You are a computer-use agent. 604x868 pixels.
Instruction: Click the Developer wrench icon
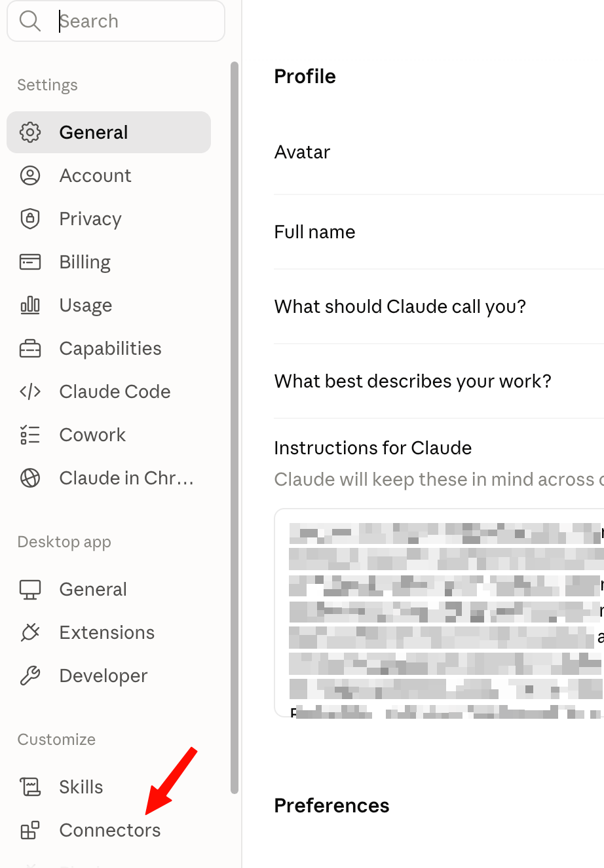pos(30,676)
